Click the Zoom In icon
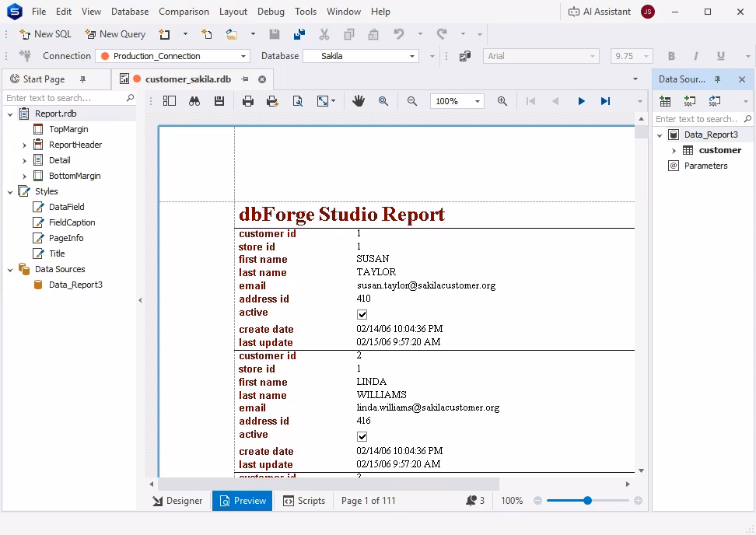Screen dimensions: 756x535 point(502,101)
